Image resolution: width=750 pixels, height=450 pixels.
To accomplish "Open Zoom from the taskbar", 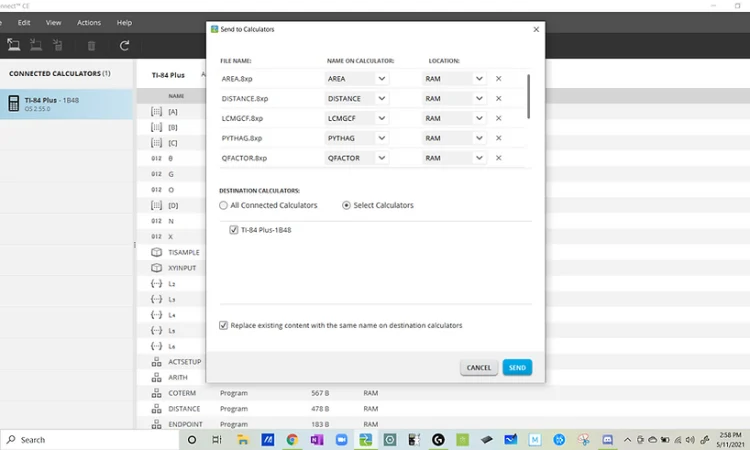I will 342,439.
